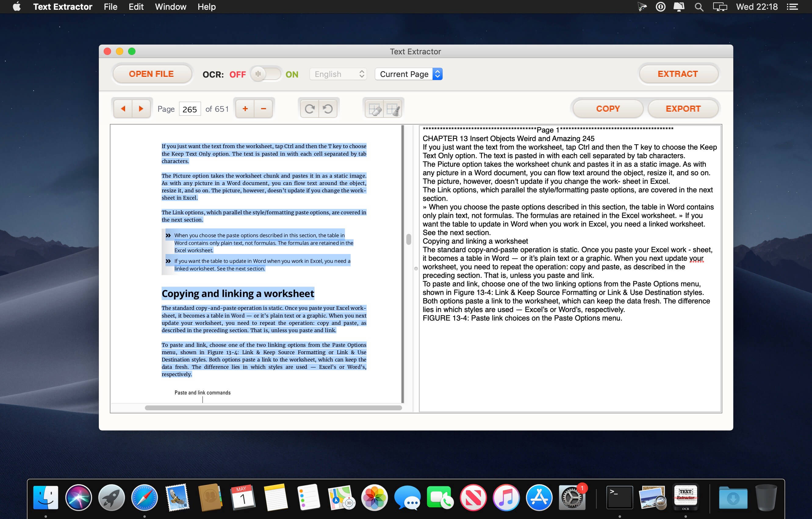Image resolution: width=812 pixels, height=519 pixels.
Task: Open Finder from the Dock
Action: click(46, 497)
